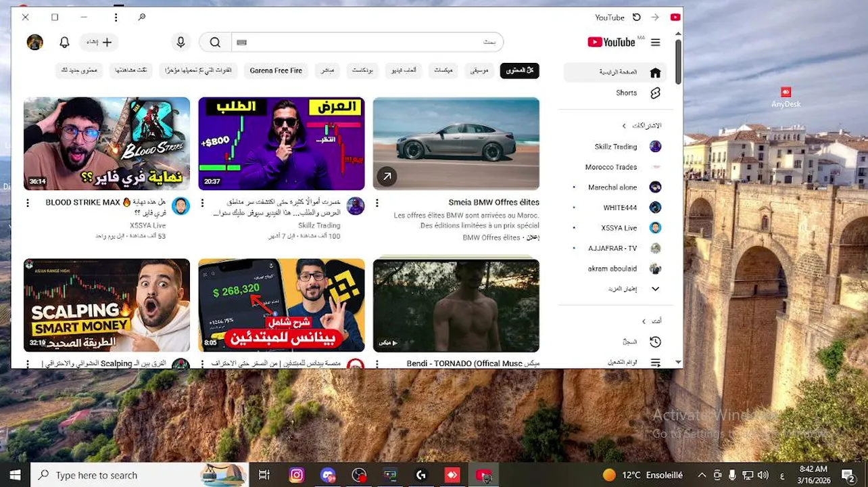Expand the Subscriptions section chevron
This screenshot has height=487, width=868.
pos(625,126)
